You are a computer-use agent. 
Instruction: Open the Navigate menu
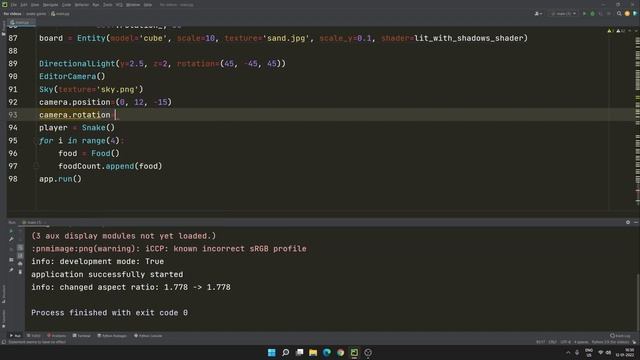click(50, 5)
